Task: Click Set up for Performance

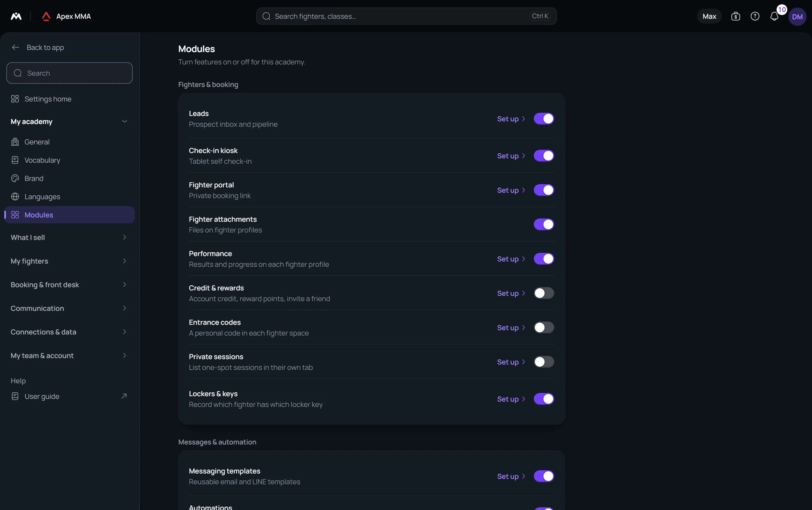Action: tap(511, 259)
